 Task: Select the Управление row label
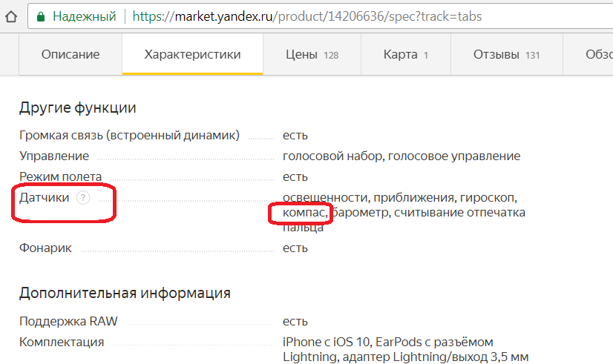(x=54, y=156)
